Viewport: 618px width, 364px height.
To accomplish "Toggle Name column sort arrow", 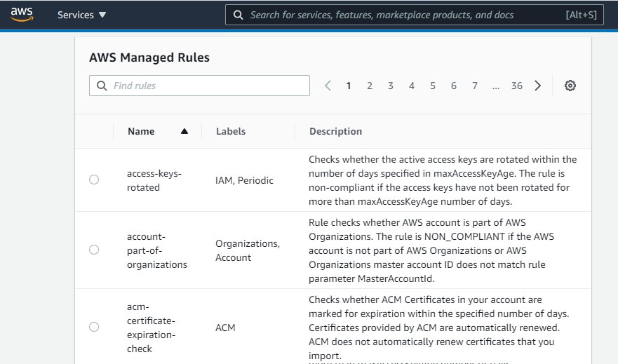I will coord(184,131).
